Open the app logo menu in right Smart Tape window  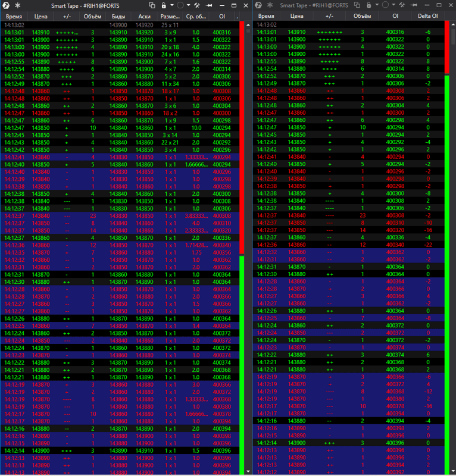pyautogui.click(x=258, y=5)
